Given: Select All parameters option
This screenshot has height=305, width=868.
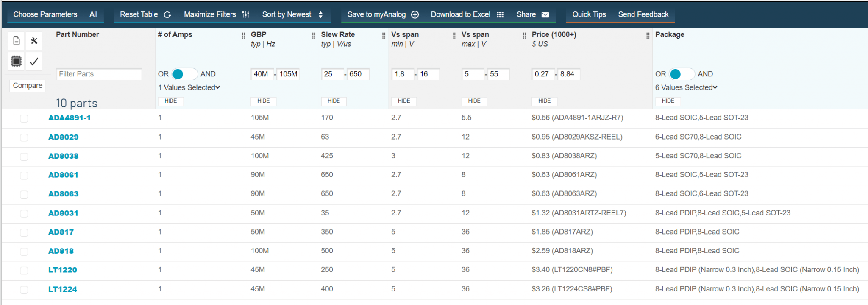Looking at the screenshot, I should [x=94, y=14].
